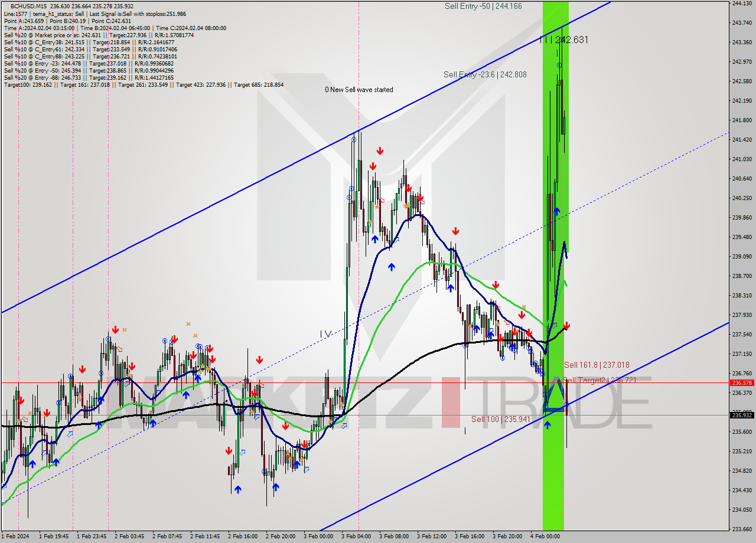Click the 'Time A:2024.02.04 03:15:00' line

(x=115, y=28)
